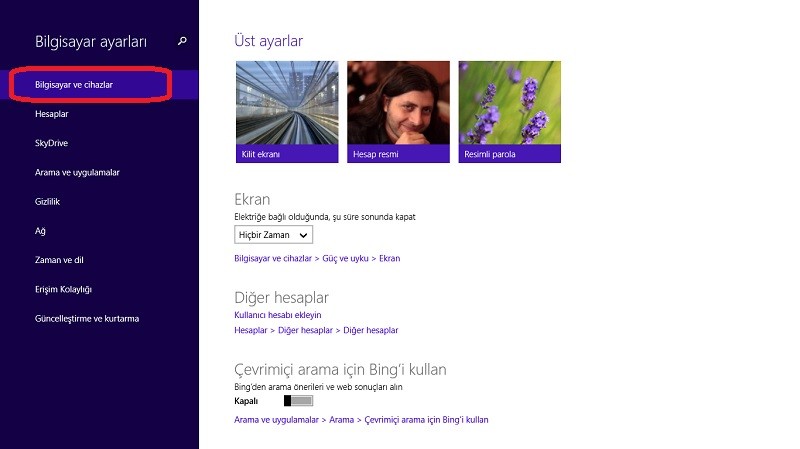
Task: Follow the Bilgisayar ve cihazlar > Güç ve uyku > Ekran link
Action: 317,258
